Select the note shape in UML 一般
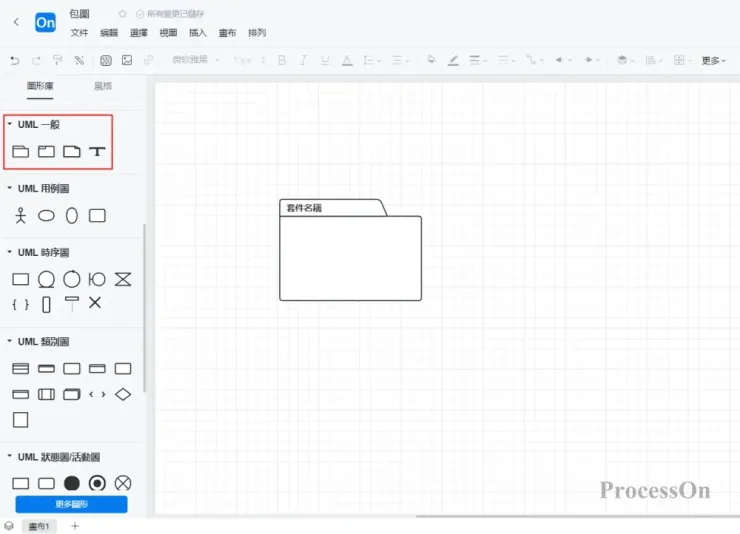740x534 pixels. point(72,151)
